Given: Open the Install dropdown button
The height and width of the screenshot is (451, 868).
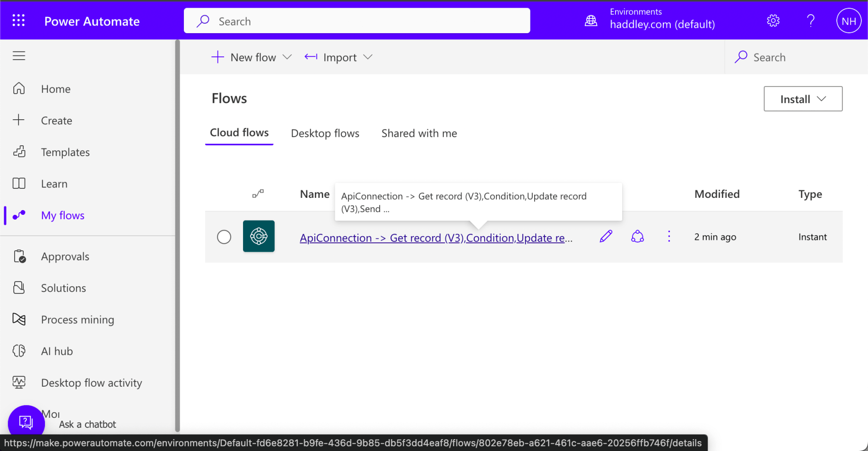Looking at the screenshot, I should tap(803, 99).
